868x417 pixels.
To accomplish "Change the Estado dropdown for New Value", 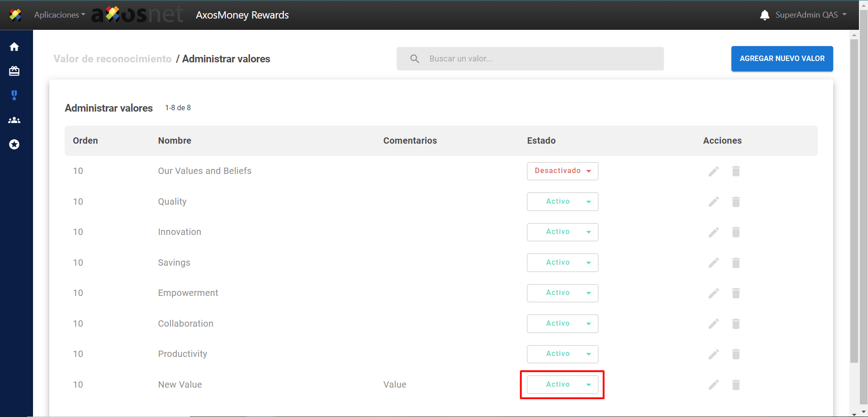I will (x=562, y=385).
